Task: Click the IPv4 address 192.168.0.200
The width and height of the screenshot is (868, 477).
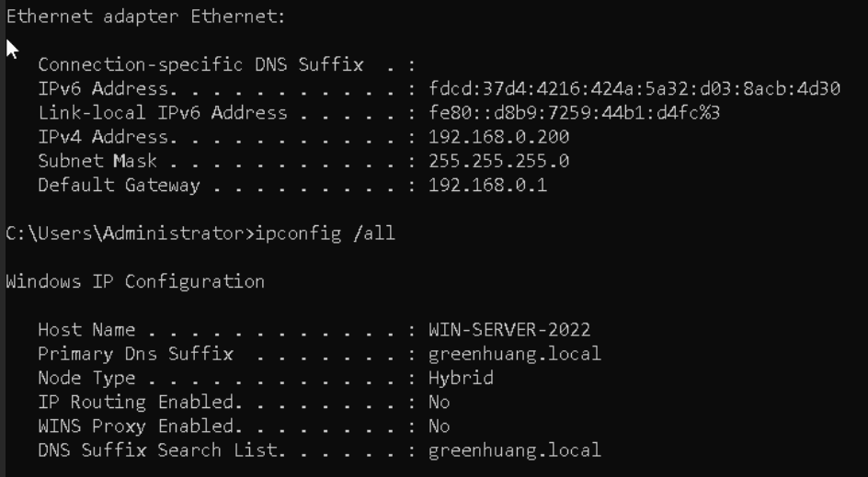Action: coord(498,137)
